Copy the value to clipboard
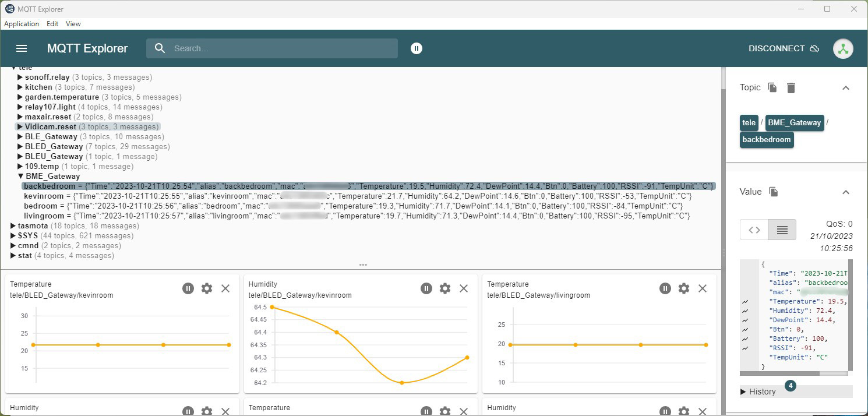This screenshot has height=416, width=868. coord(774,192)
